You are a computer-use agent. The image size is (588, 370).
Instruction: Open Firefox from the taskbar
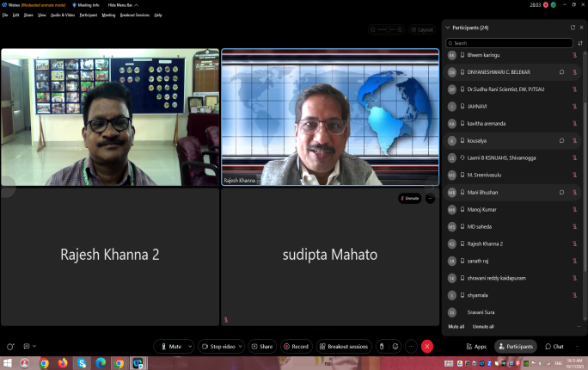pos(63,363)
